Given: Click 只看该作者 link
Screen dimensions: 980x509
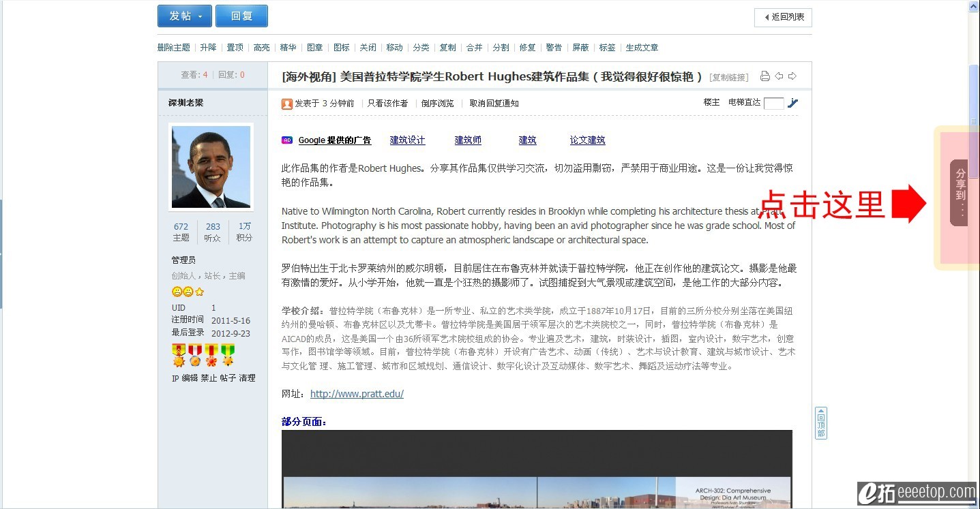Looking at the screenshot, I should [x=388, y=104].
